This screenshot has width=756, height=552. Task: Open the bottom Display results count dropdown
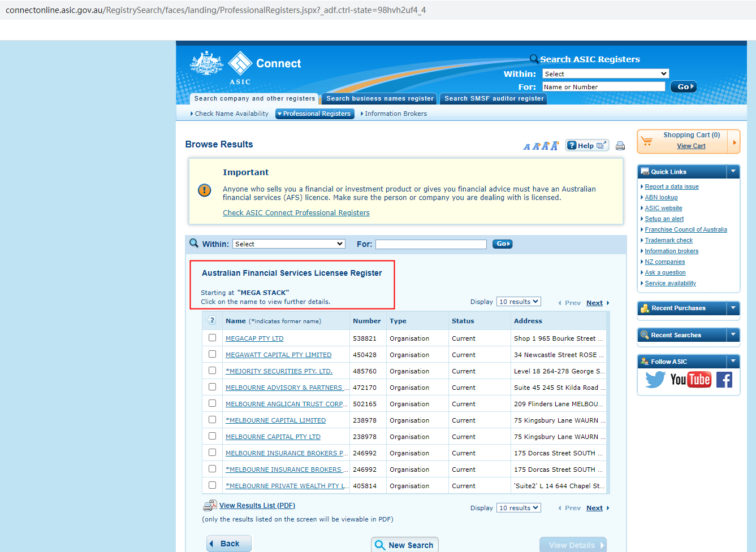pos(519,508)
